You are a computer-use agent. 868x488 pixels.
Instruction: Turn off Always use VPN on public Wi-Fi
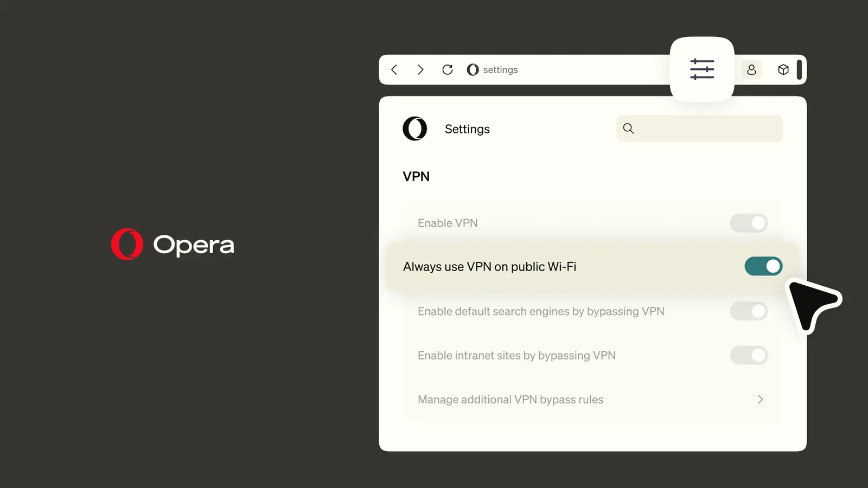coord(763,266)
